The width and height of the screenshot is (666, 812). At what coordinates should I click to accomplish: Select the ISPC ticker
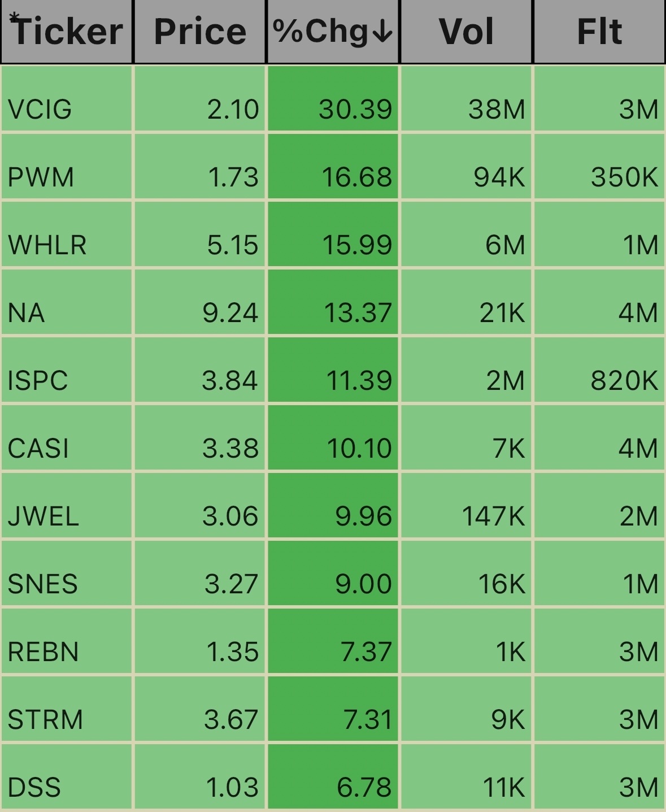(38, 381)
